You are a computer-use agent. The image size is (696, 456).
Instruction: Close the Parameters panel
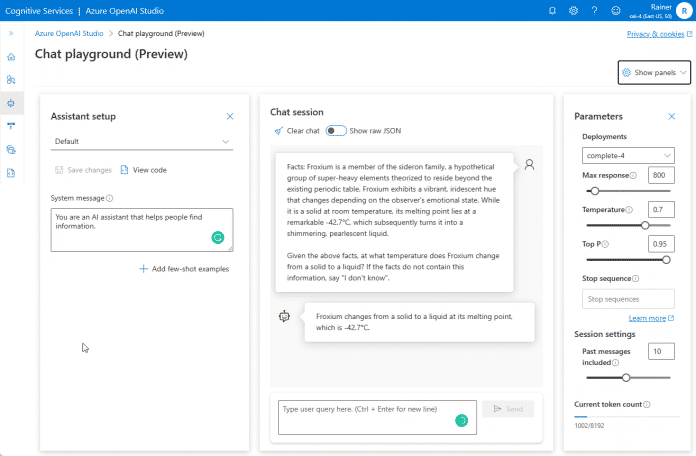[671, 117]
